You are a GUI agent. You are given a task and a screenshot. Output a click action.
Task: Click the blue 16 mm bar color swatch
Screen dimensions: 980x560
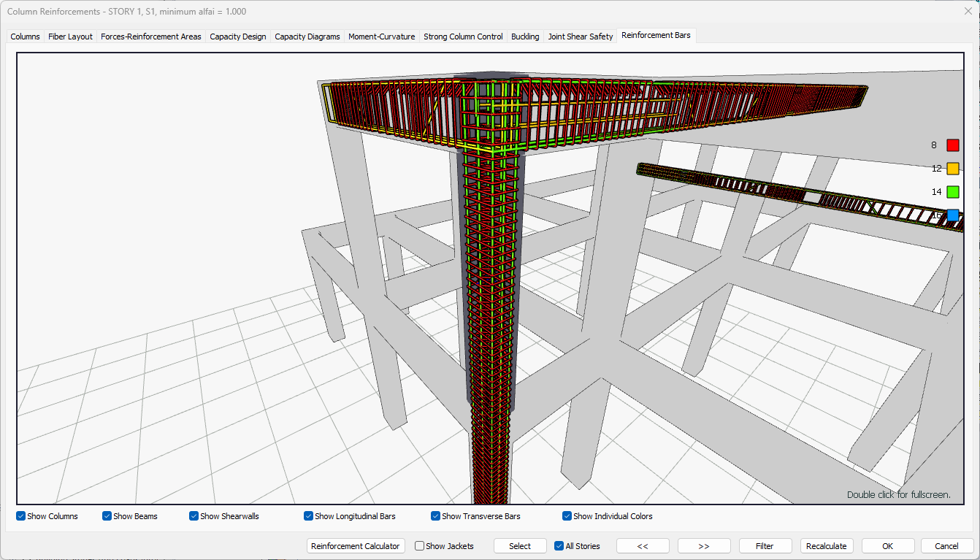(952, 215)
